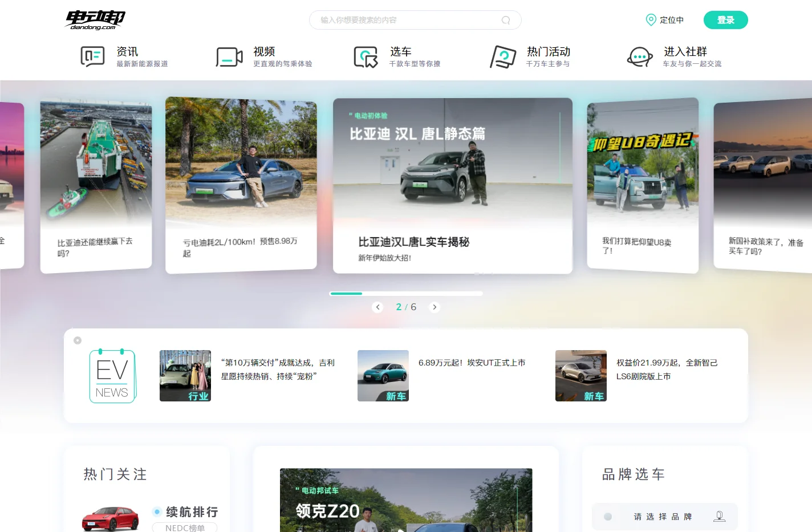This screenshot has width=812, height=532.
Task: Open the 智己LS6 news car thumbnail
Action: [x=581, y=376]
